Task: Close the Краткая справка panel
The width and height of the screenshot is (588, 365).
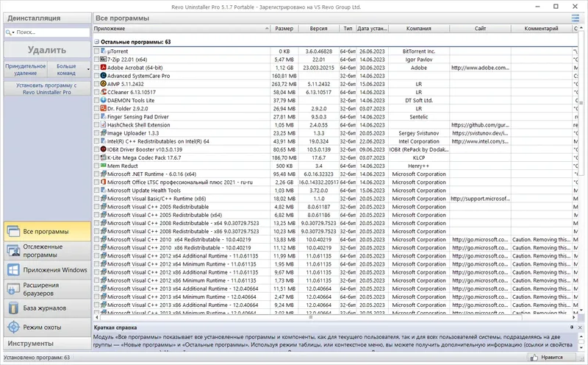Action: pos(580,327)
